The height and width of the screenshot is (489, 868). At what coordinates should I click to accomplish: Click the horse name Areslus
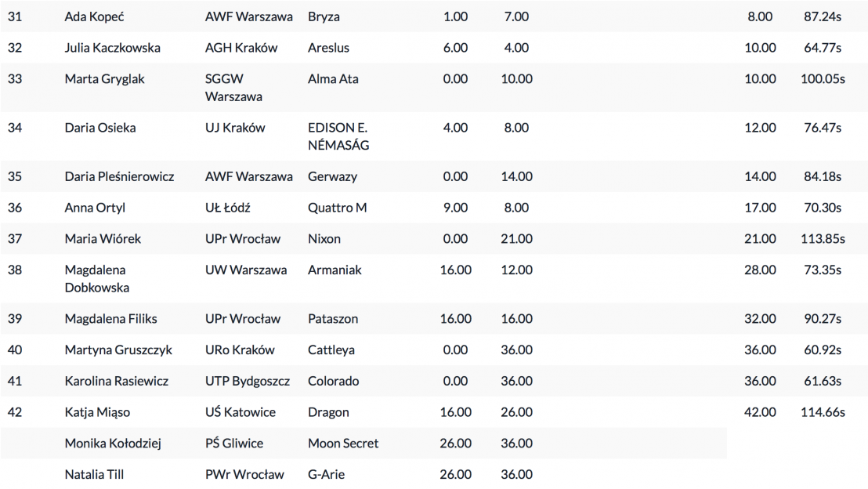328,48
